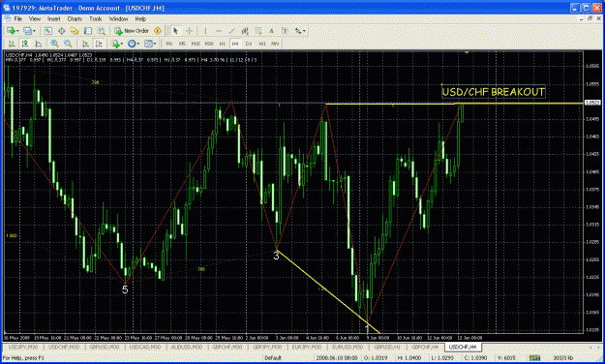Click the New Order button
This screenshot has width=605, height=364.
pyautogui.click(x=132, y=31)
